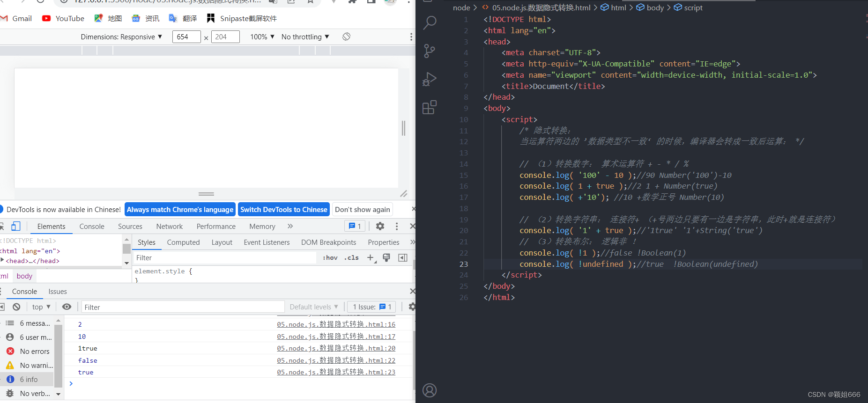The image size is (868, 403).
Task: Dismiss the DevTools language notification
Action: (413, 209)
